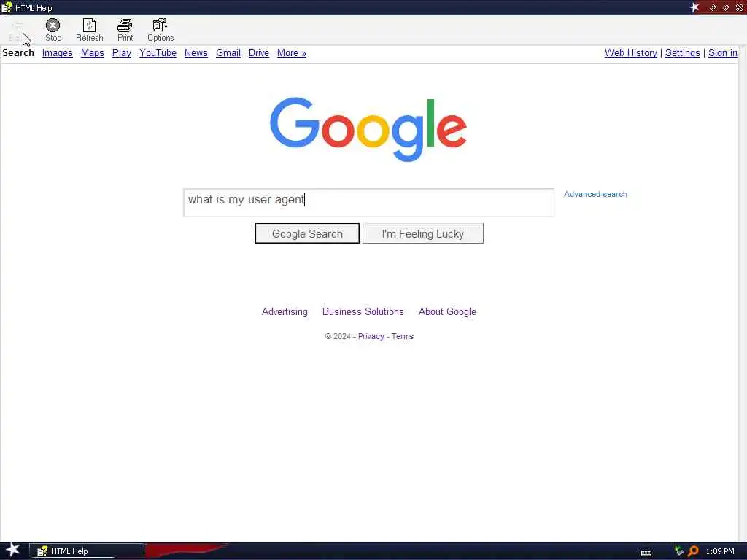The image size is (747, 560).
Task: Select the HTML Help taskbar button
Action: 87,551
